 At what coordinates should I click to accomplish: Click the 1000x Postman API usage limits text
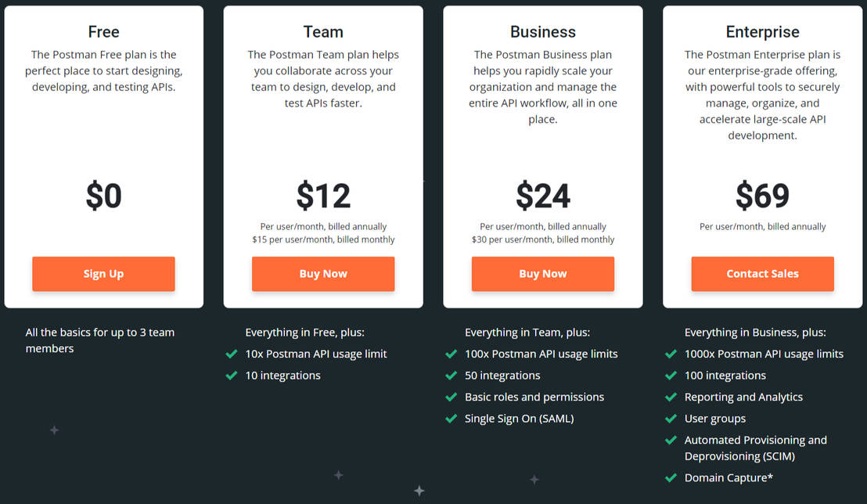click(x=764, y=354)
